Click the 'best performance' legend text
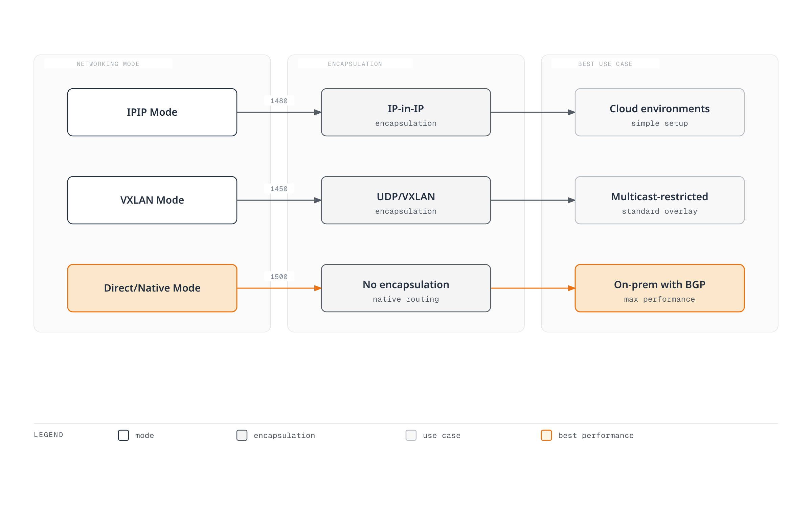The image size is (812, 508). coord(596,436)
